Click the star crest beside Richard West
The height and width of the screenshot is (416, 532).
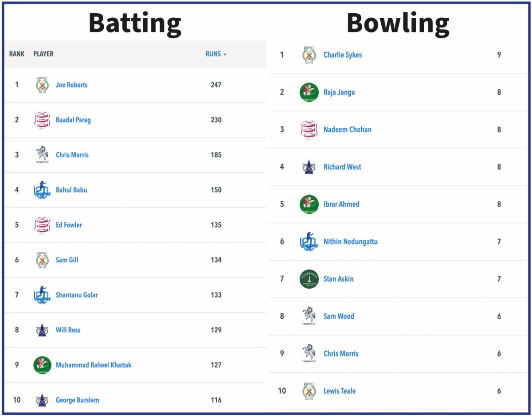(309, 167)
